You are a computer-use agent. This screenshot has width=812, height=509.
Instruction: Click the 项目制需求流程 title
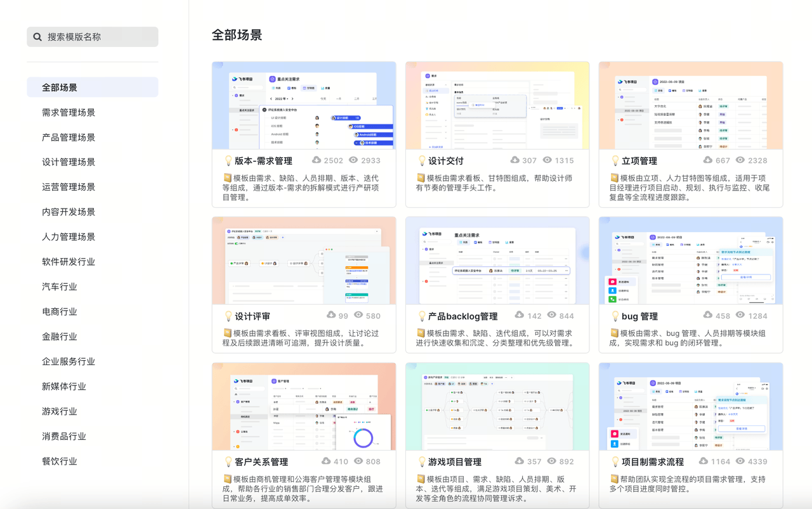(653, 462)
